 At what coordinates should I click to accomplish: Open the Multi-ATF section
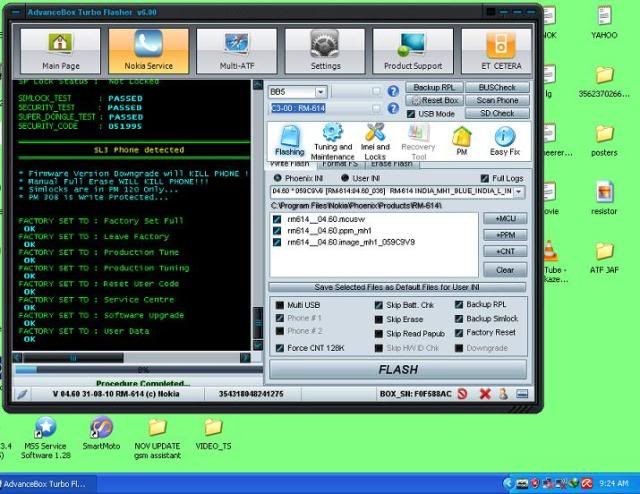pyautogui.click(x=237, y=51)
